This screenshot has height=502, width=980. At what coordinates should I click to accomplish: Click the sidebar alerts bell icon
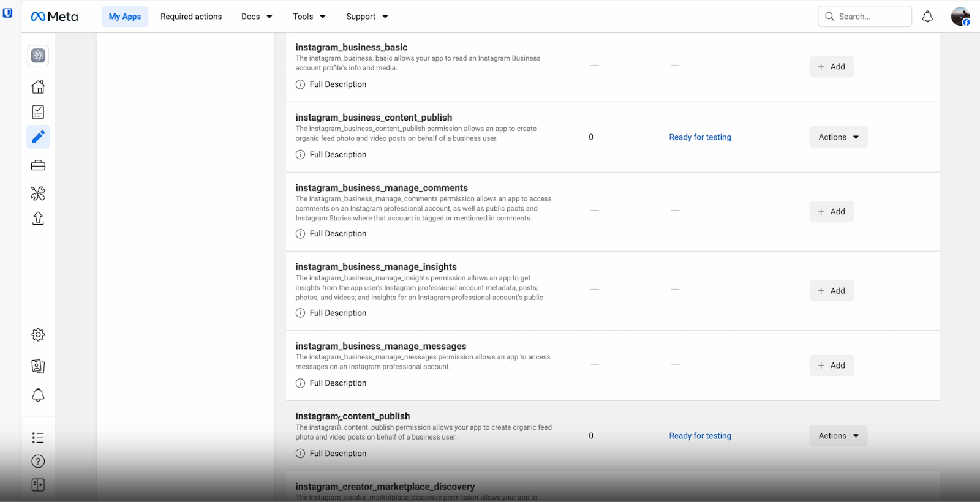38,395
